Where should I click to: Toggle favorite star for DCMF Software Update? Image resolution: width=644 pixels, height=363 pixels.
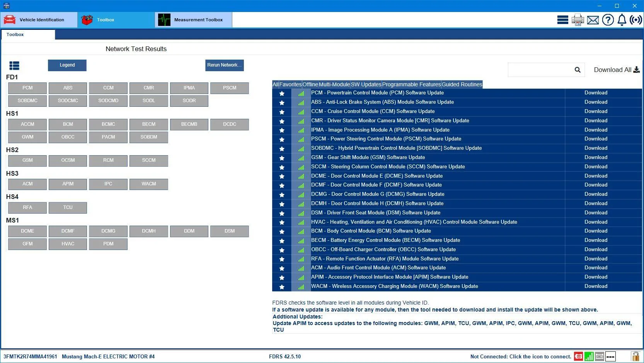pos(282,185)
